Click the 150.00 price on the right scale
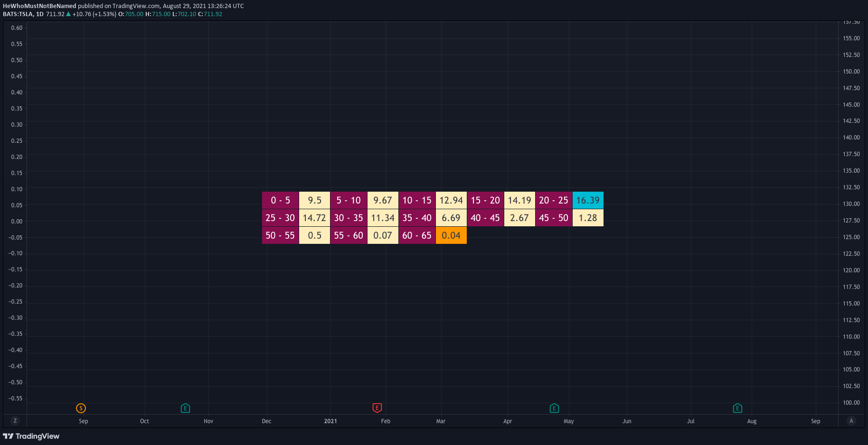The height and width of the screenshot is (445, 868). (851, 72)
